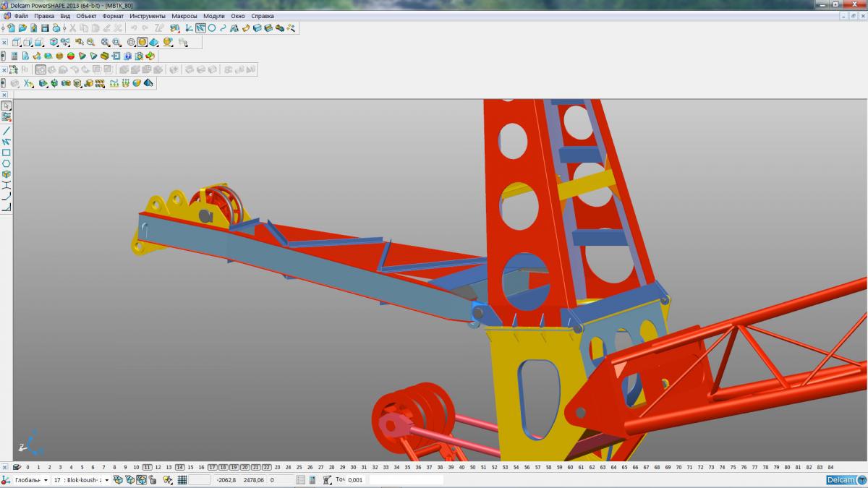The image size is (868, 488).
Task: Open the Файл menu
Action: coord(21,16)
